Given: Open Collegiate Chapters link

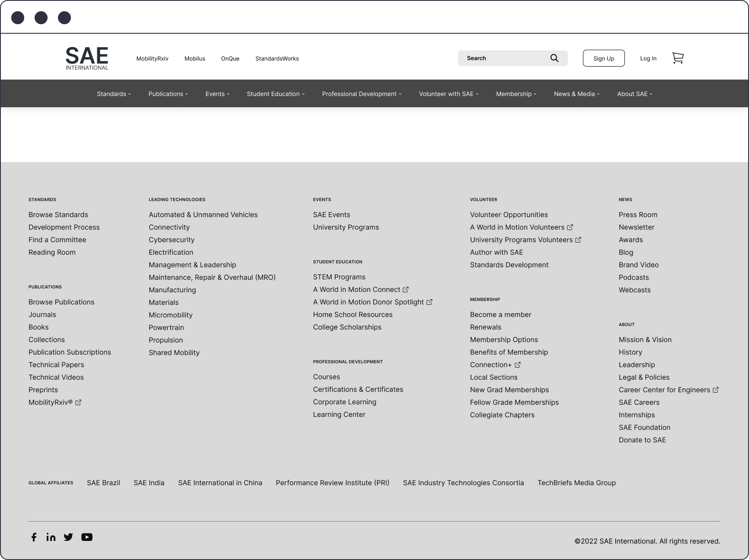Looking at the screenshot, I should [503, 415].
